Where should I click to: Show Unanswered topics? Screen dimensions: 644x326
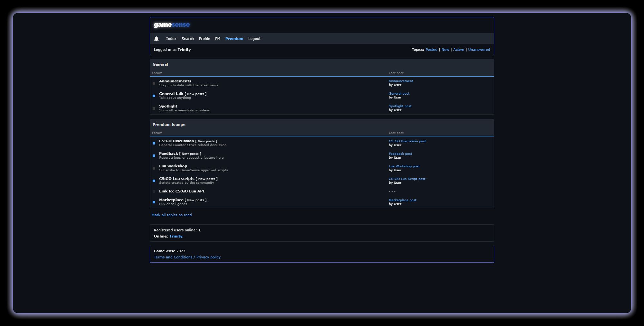[x=479, y=50]
